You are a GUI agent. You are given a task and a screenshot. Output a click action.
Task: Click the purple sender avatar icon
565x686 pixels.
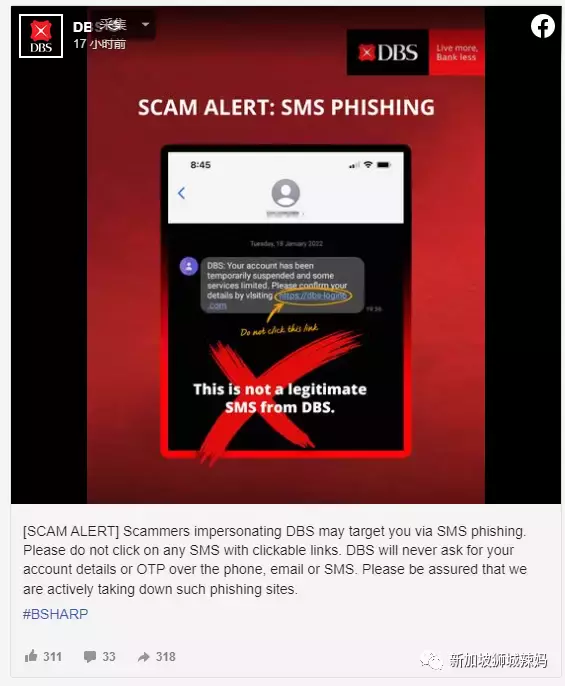coord(189,266)
